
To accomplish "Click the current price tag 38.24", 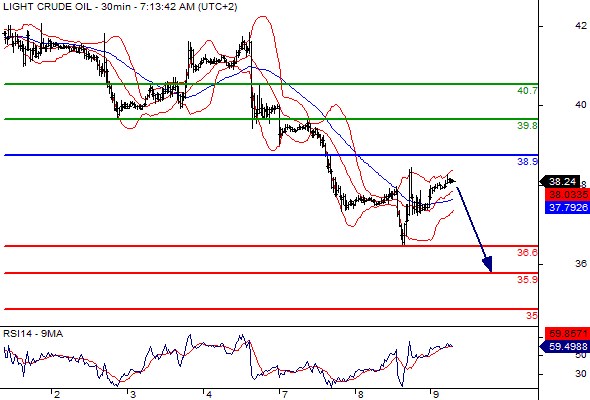I will coord(560,182).
